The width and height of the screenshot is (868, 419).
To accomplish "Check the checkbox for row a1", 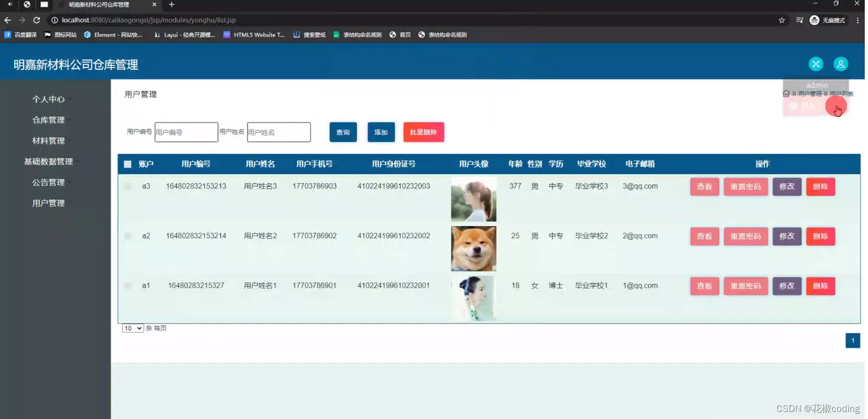I will [128, 286].
